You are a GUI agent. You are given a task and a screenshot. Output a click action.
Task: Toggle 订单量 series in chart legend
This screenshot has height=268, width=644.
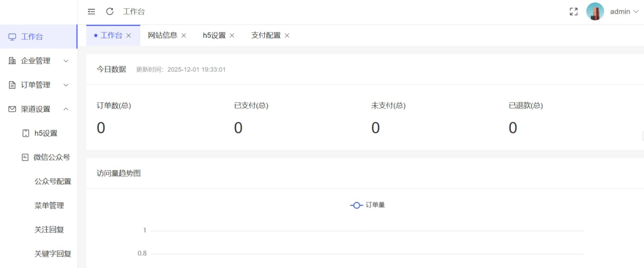click(367, 205)
